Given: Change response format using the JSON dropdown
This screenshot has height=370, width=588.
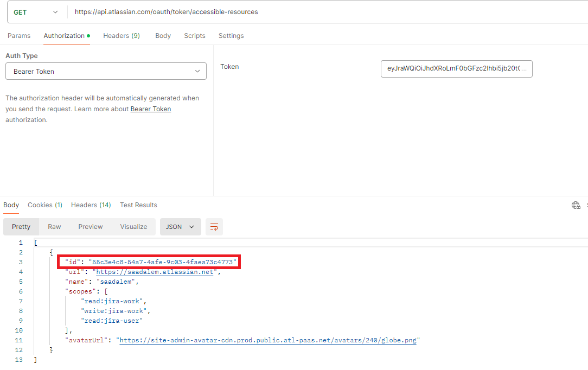Looking at the screenshot, I should pos(180,227).
